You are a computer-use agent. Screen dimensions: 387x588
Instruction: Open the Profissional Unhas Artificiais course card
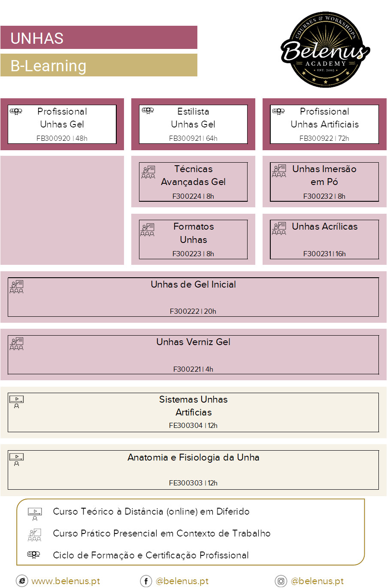click(x=324, y=124)
